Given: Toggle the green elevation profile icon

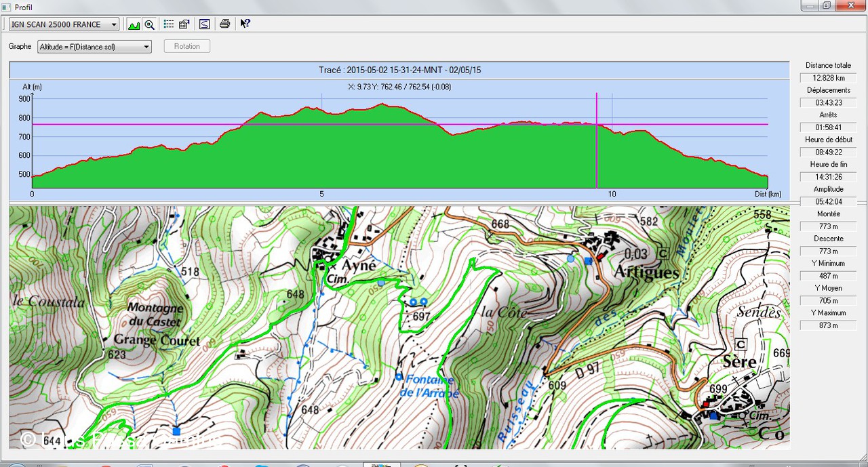Looking at the screenshot, I should coord(134,24).
